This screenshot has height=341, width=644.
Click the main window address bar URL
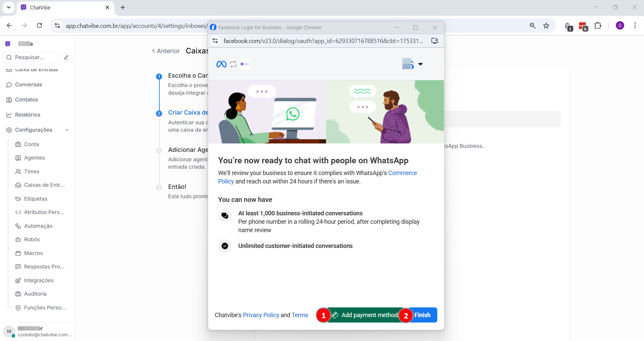(136, 26)
